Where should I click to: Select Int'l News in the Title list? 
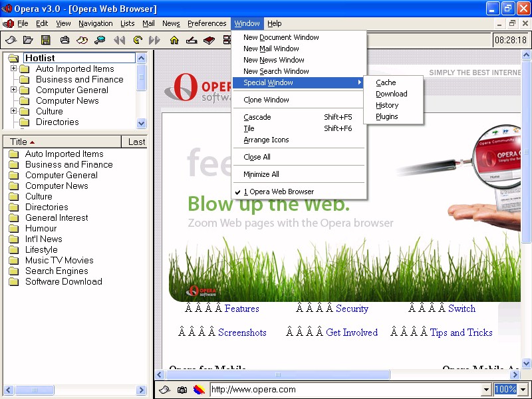click(44, 239)
